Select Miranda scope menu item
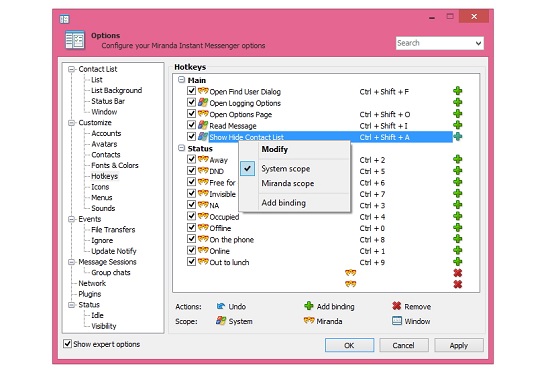This screenshot has width=550, height=385. point(295,183)
